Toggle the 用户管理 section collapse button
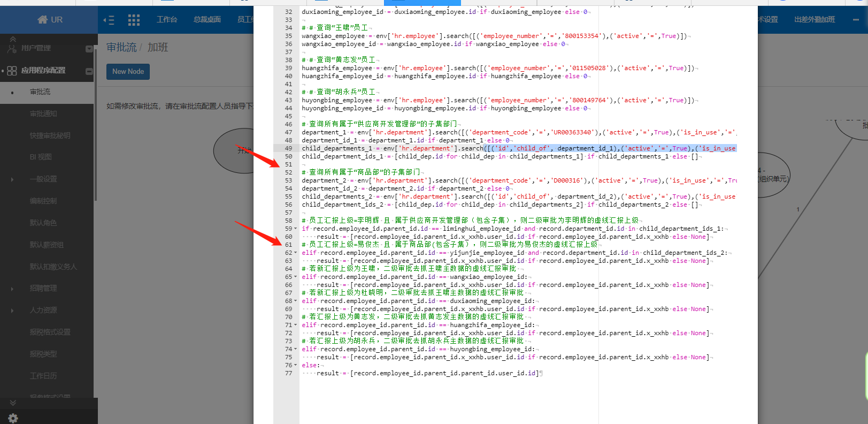Viewport: 868px width, 424px height. 89,49
